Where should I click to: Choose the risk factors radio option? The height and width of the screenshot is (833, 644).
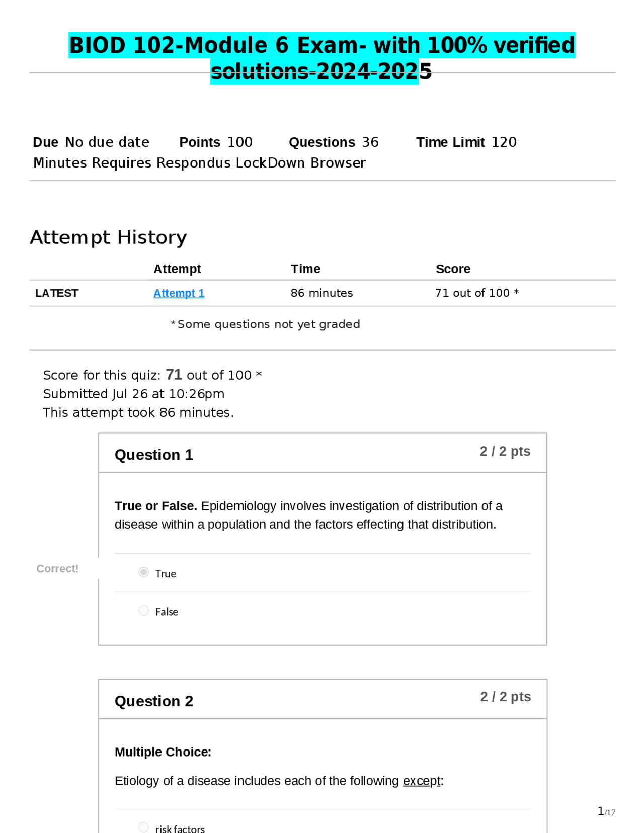(144, 827)
